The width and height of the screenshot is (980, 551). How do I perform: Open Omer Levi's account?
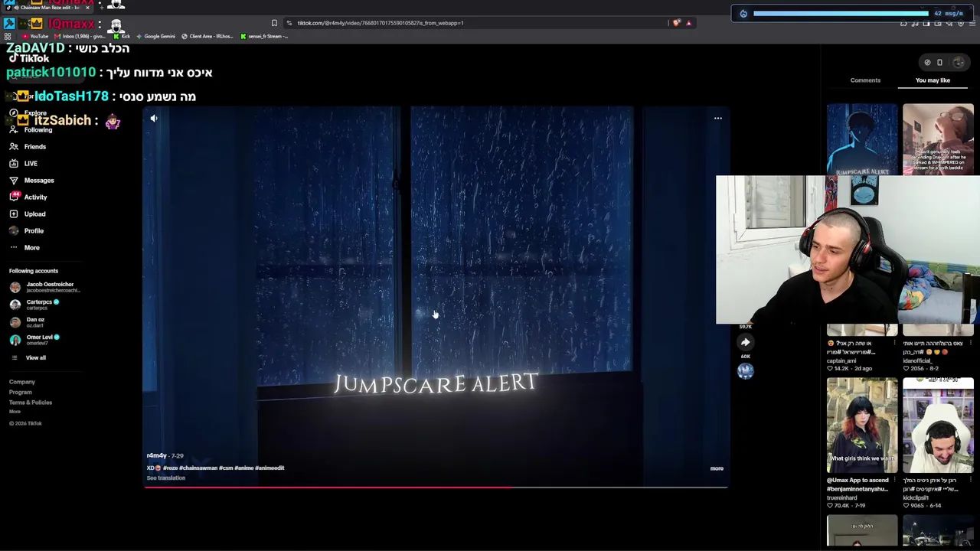34,340
